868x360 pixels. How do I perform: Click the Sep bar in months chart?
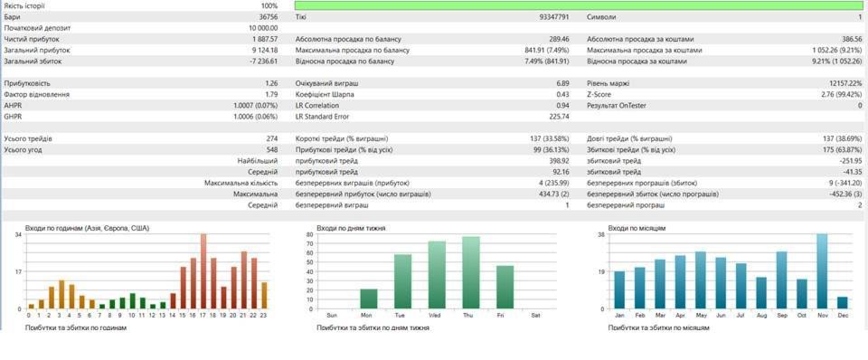[781, 280]
